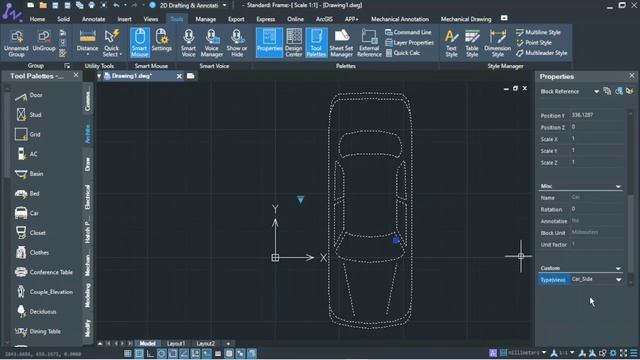
Task: Open the Express ribbon tab
Action: coord(266,19)
